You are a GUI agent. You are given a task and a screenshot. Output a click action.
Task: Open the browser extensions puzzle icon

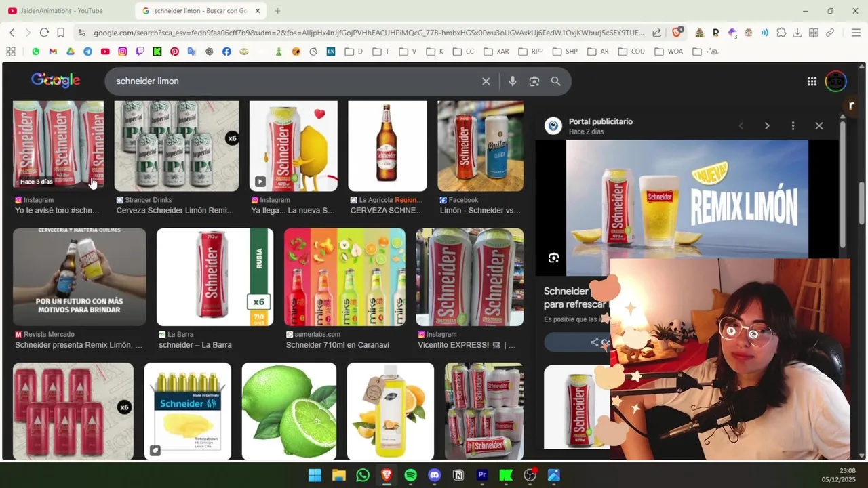pos(781,33)
